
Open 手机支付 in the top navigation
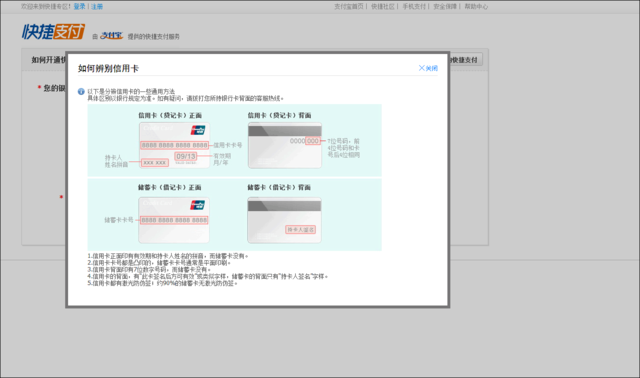click(x=414, y=7)
